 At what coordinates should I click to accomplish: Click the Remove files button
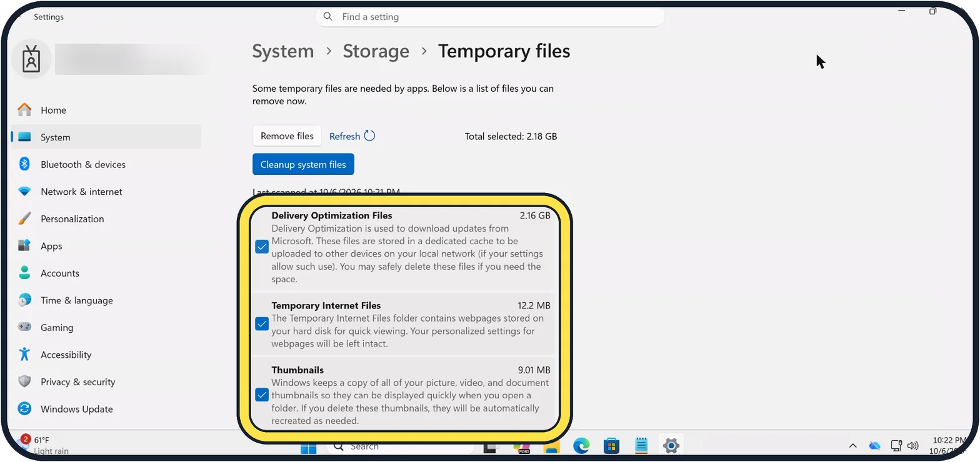pyautogui.click(x=287, y=136)
